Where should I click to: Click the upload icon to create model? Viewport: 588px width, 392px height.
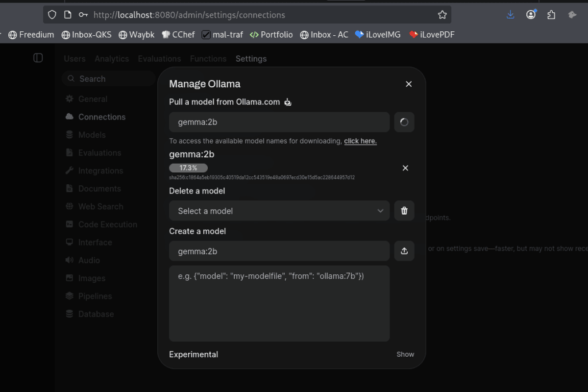pyautogui.click(x=404, y=251)
